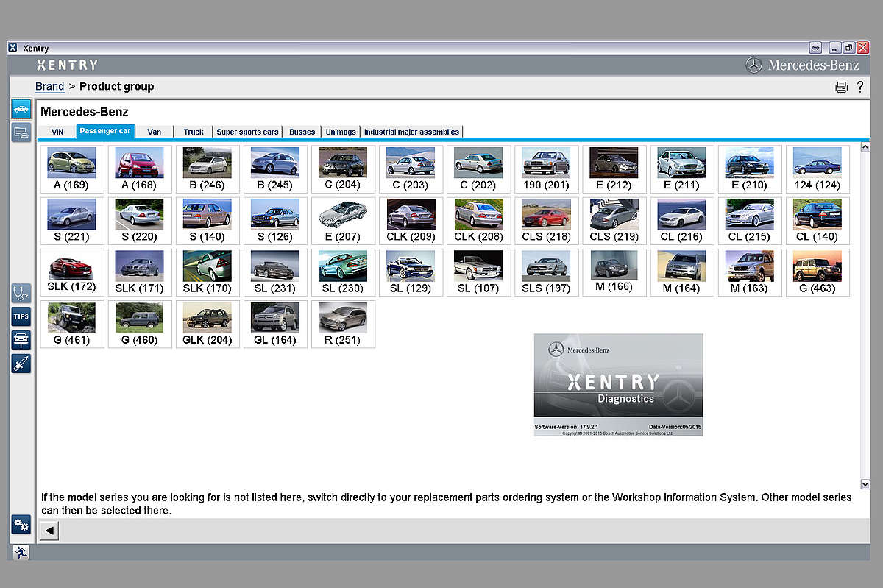Open the Truck tab

pyautogui.click(x=194, y=132)
